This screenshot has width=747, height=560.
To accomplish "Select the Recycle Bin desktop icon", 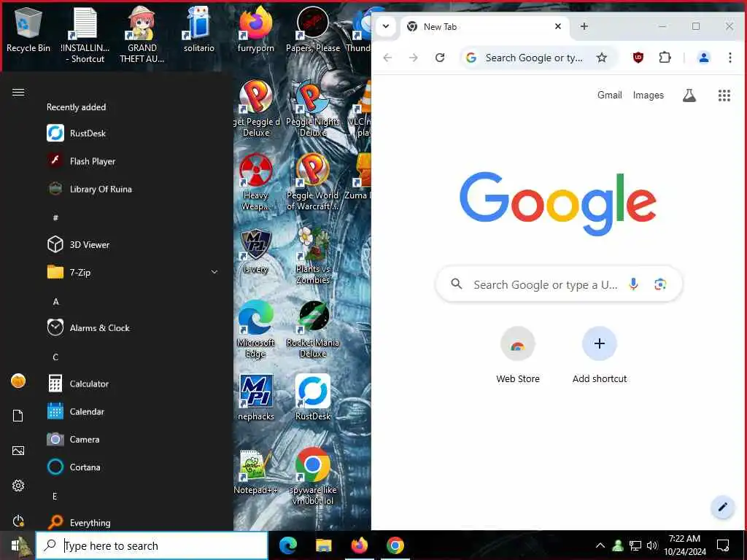I will 28,29.
